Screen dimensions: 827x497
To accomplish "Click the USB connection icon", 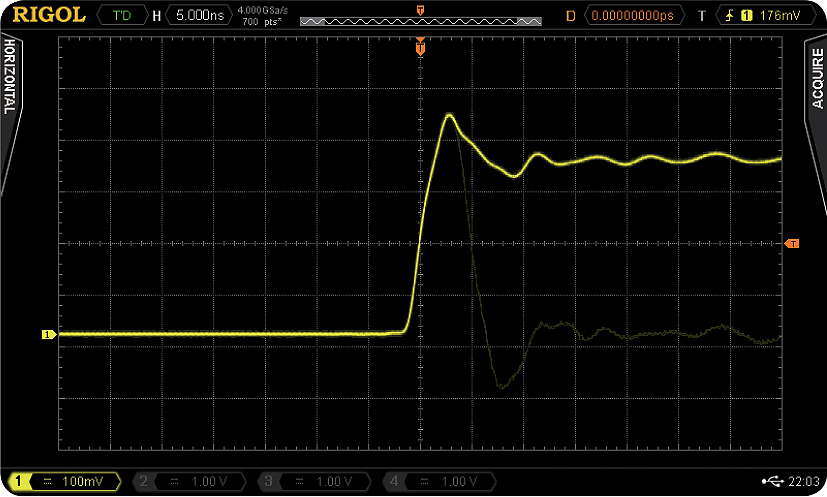I will tap(773, 482).
